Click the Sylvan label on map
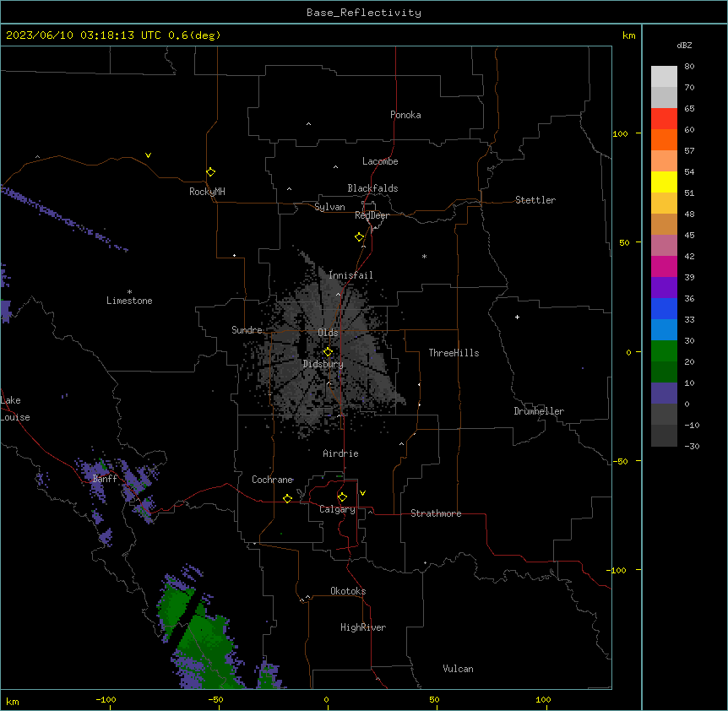Screen dimensions: 728x711 point(329,207)
